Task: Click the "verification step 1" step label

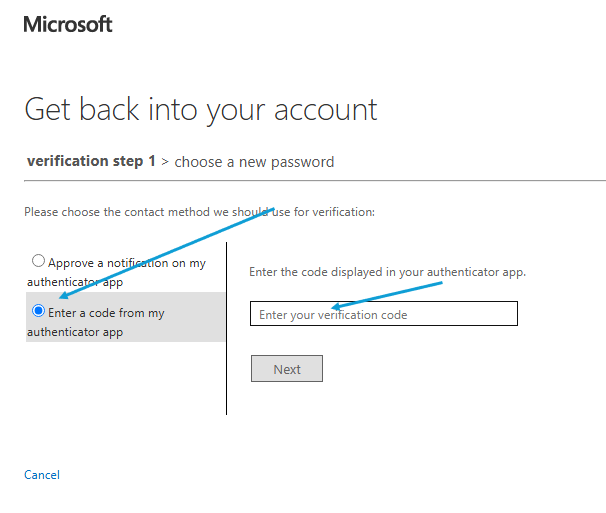Action: tap(91, 161)
